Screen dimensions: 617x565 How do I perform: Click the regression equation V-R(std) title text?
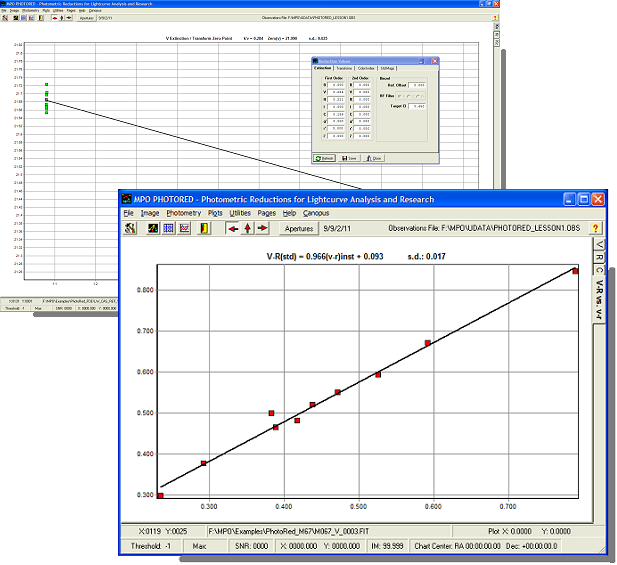[x=325, y=257]
